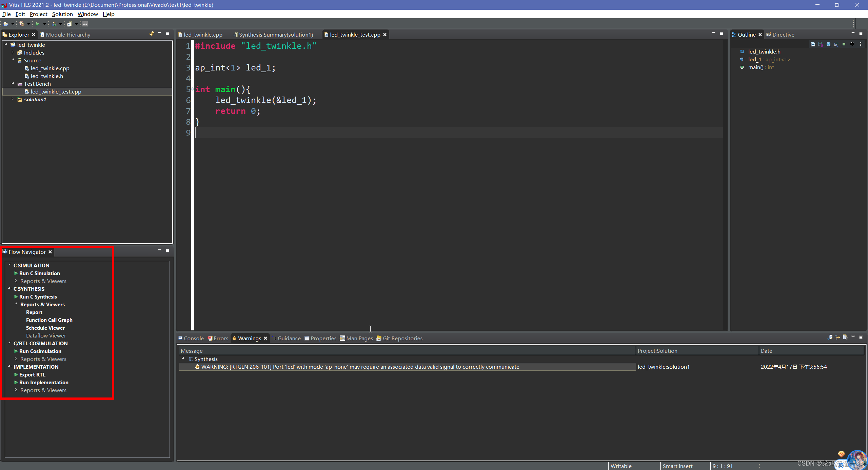This screenshot has width=868, height=470.
Task: Toggle Hide Static Members in Outline
Action: pyautogui.click(x=836, y=44)
